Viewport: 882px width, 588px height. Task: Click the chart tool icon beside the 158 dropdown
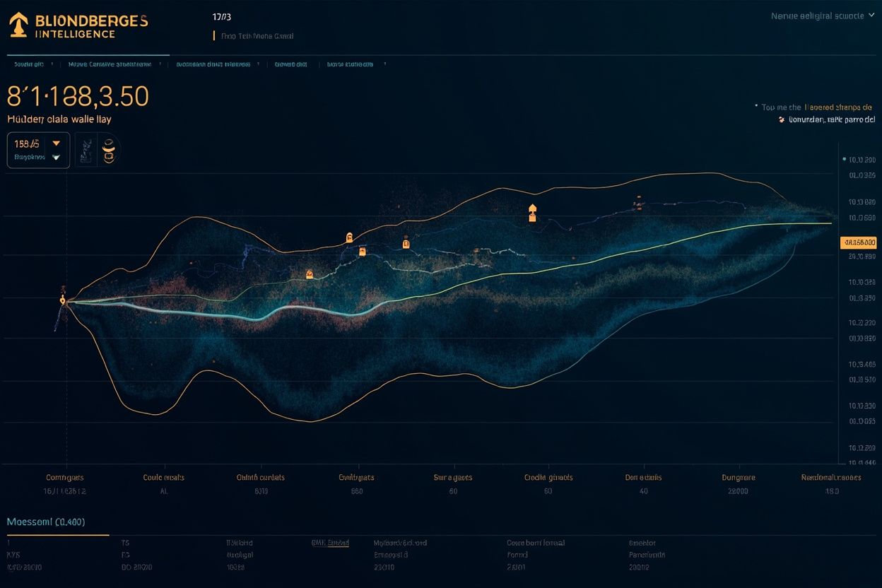(86, 149)
